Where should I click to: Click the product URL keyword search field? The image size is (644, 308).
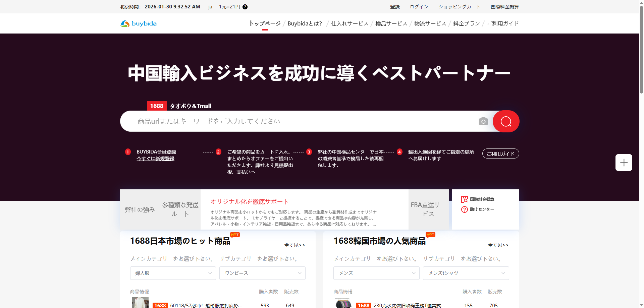coord(302,121)
